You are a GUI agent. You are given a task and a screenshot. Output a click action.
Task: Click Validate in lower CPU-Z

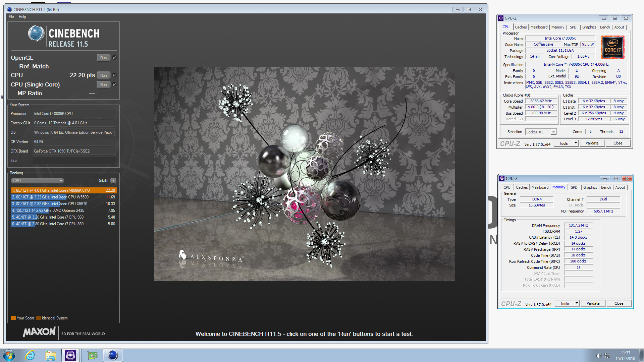[x=593, y=303]
